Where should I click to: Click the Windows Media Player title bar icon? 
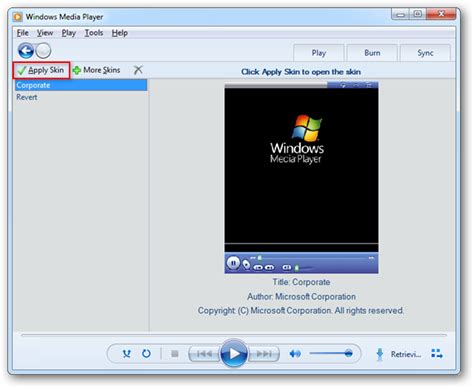[x=18, y=16]
